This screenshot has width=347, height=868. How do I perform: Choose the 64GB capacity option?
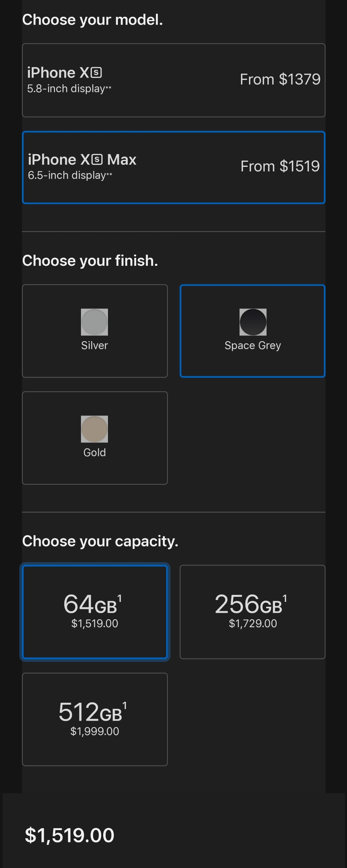point(95,611)
